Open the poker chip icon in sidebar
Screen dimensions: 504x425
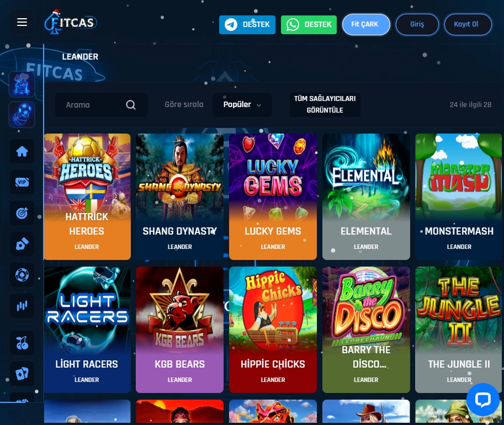tap(22, 275)
